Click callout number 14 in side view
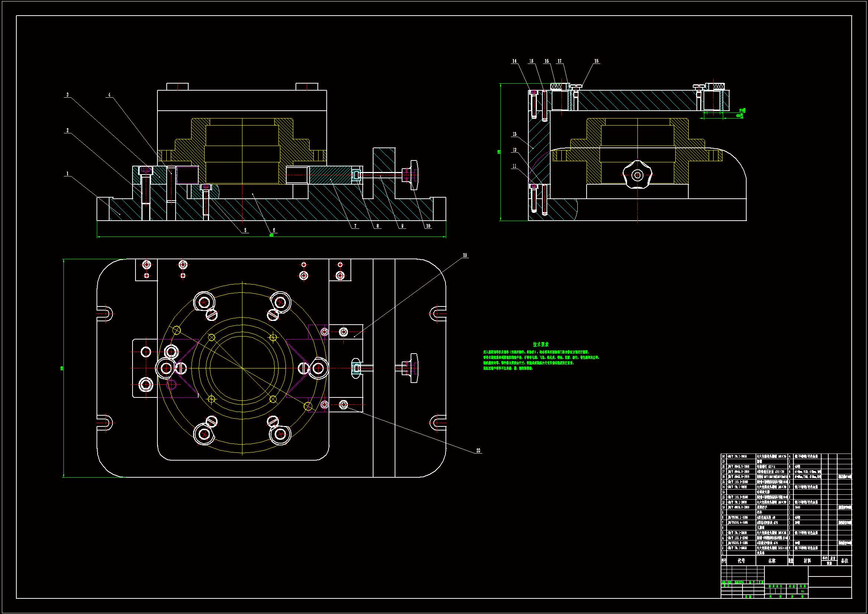This screenshot has width=868, height=614. pyautogui.click(x=514, y=61)
